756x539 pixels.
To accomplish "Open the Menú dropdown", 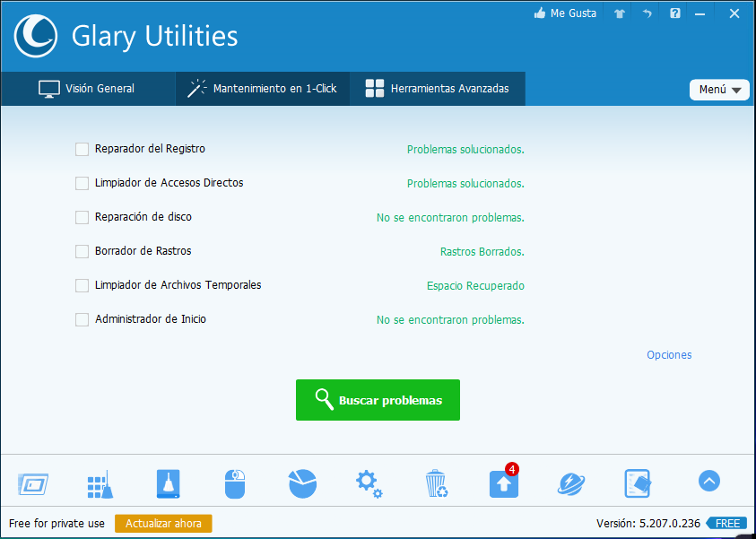I will point(719,90).
